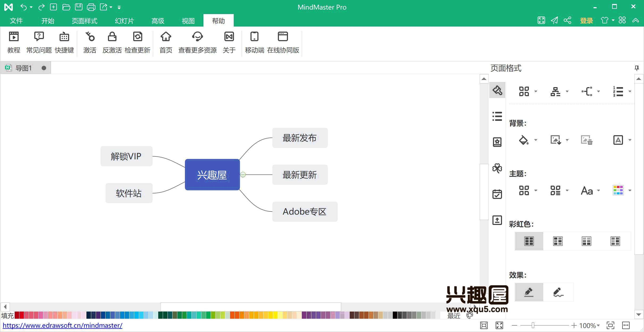This screenshot has width=644, height=332.
Task: Switch to 幻灯片 ribbon tab
Action: coord(124,21)
